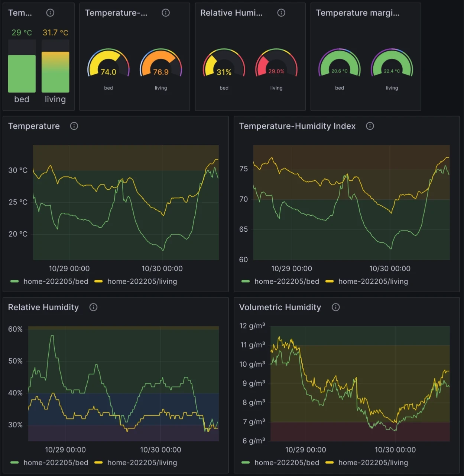464x476 pixels.
Task: Toggle home-202205/bed series in the Temperature legend
Action: pyautogui.click(x=56, y=282)
